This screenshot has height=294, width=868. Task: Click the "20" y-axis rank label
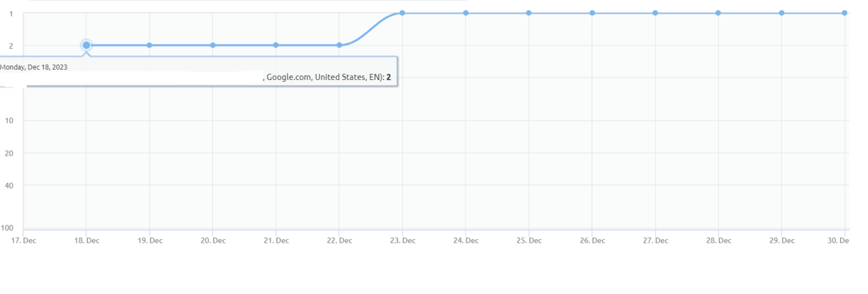coord(10,153)
